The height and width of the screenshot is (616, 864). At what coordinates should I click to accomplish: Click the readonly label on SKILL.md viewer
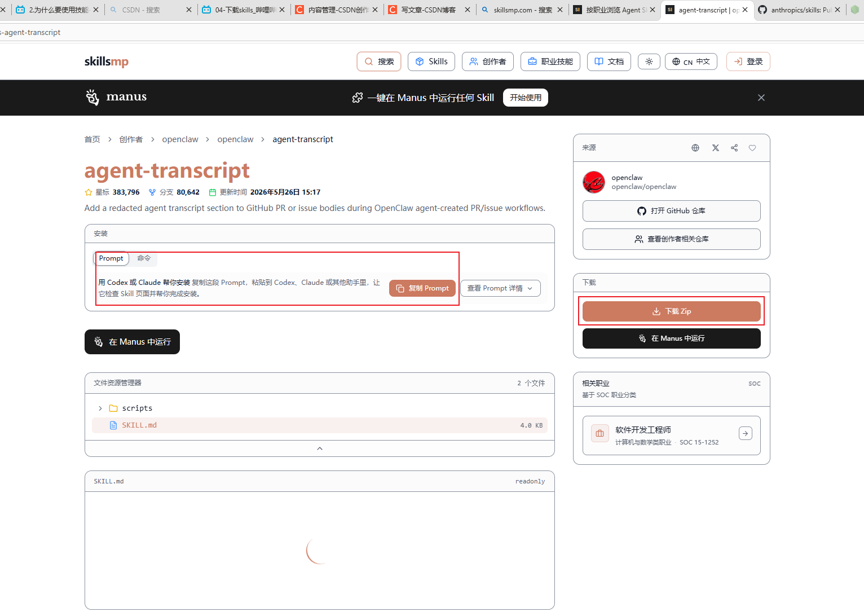[x=530, y=482]
